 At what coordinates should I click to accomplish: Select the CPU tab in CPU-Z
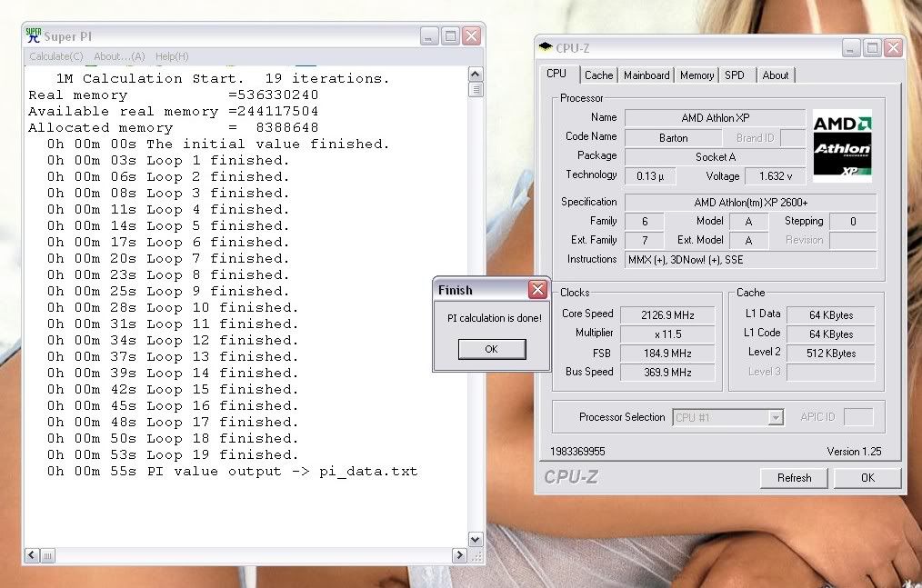tap(556, 74)
